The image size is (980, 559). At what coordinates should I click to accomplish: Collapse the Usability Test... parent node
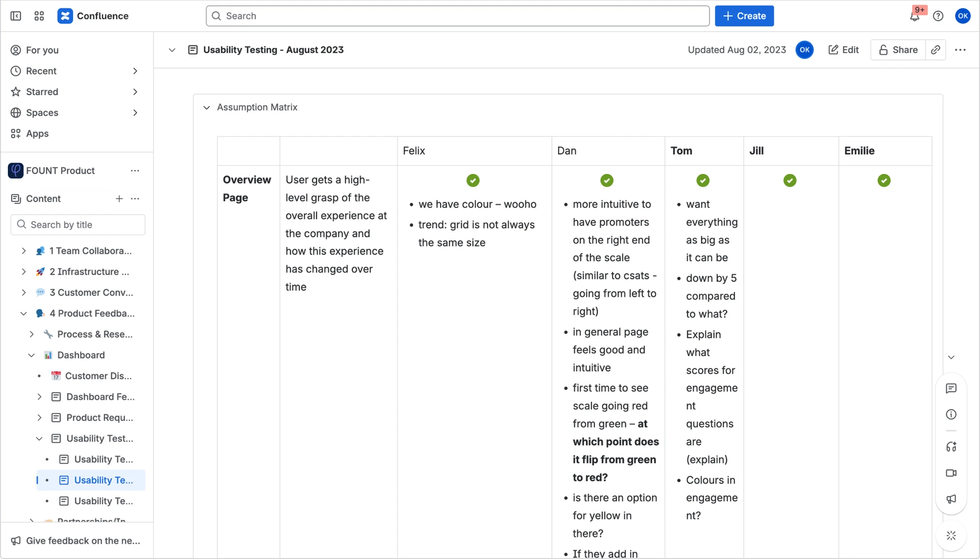pyautogui.click(x=39, y=438)
